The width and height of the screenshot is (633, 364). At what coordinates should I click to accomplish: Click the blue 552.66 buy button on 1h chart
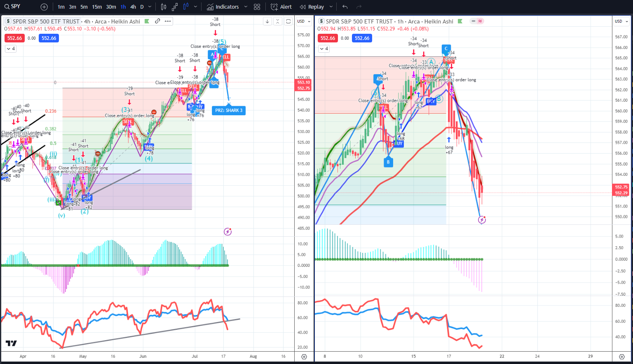(362, 38)
